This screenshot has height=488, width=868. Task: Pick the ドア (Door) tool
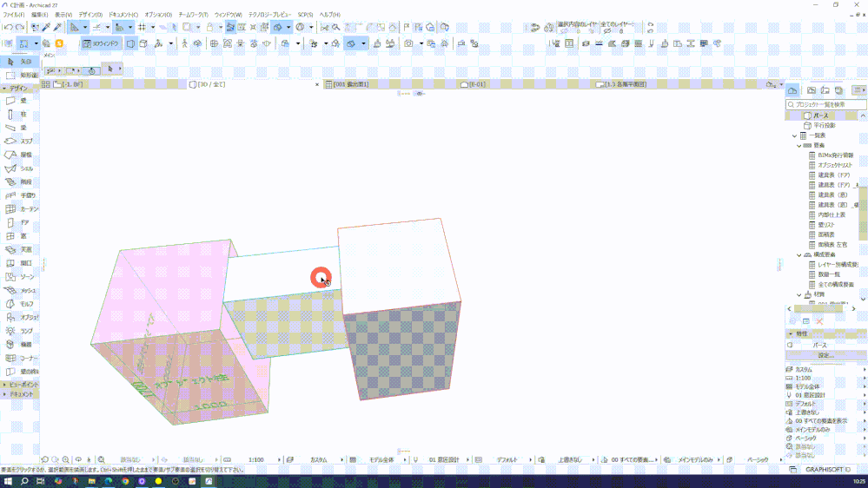[17, 222]
